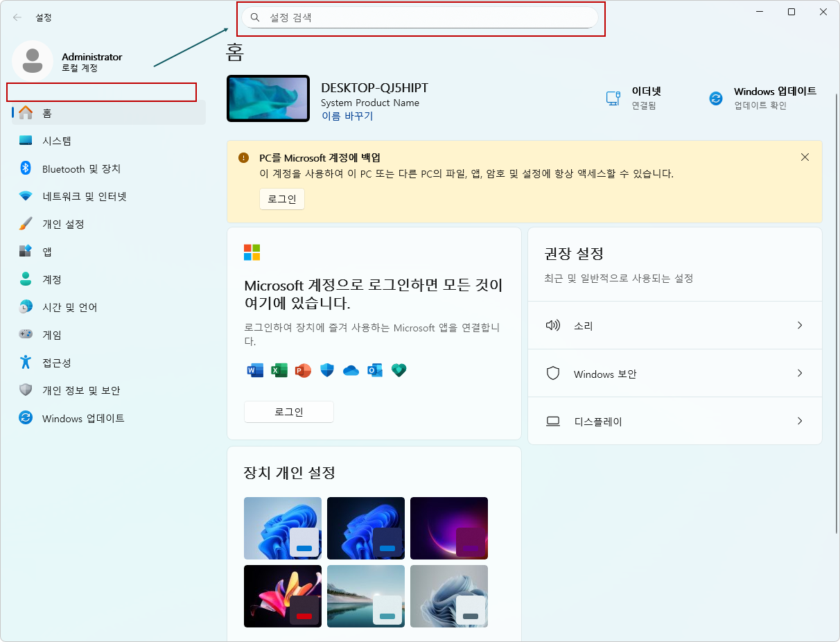Click the DESKTOP-QJ5HIPT computer name
The image size is (840, 642).
375,88
